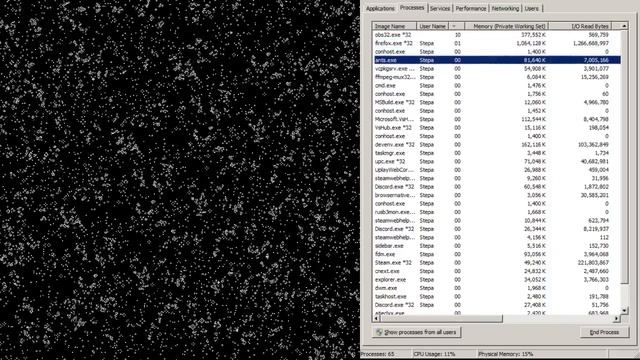Sort by the User Name column header
Screen dimensions: 640x360
coord(433,26)
